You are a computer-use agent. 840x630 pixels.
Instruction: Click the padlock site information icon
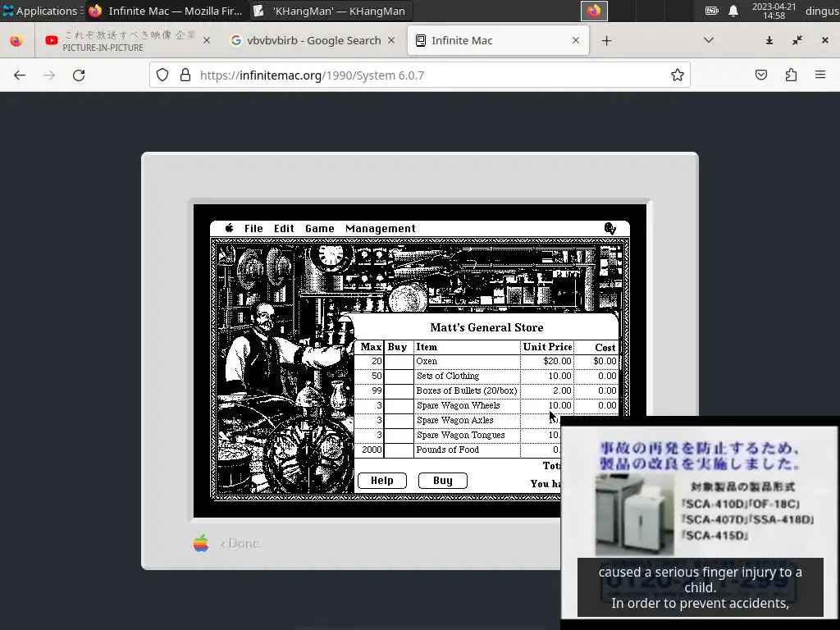(185, 75)
